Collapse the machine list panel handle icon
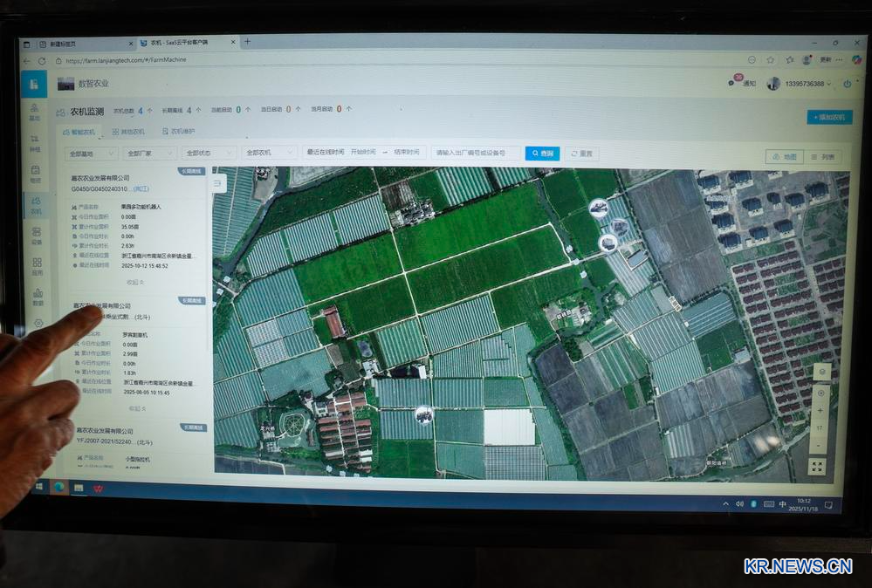Screen dimensions: 872x588 pyautogui.click(x=218, y=182)
